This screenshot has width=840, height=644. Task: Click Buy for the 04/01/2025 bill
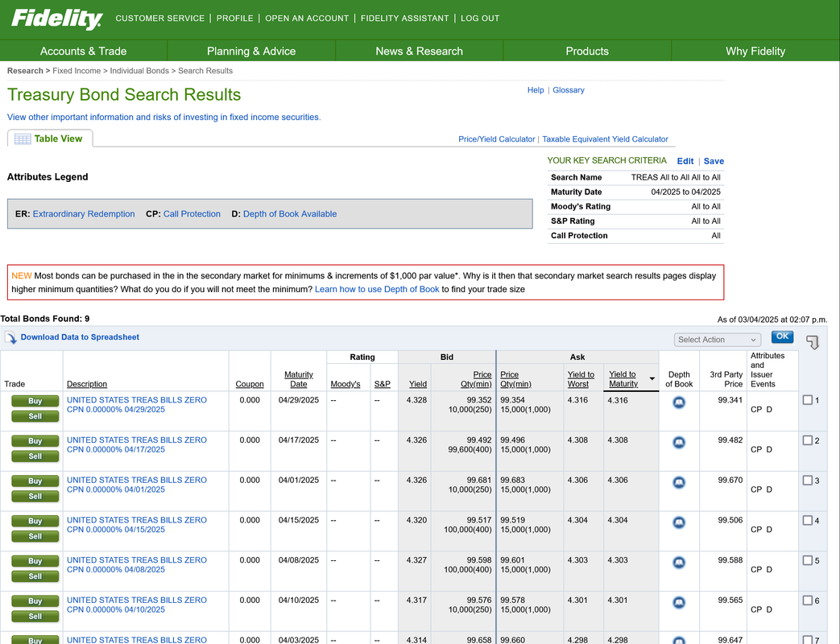[35, 481]
